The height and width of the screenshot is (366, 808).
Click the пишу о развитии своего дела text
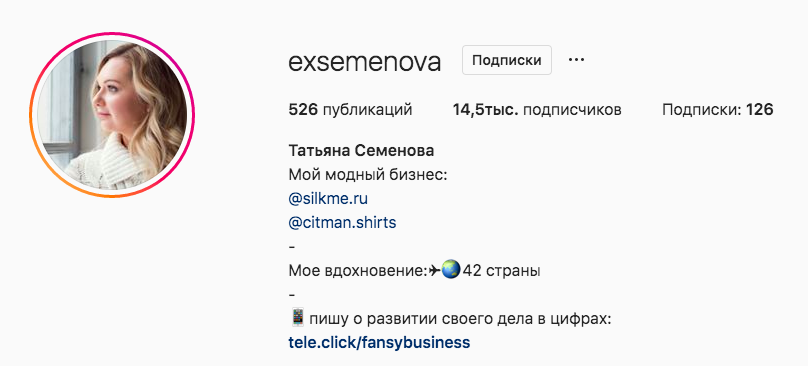click(419, 319)
